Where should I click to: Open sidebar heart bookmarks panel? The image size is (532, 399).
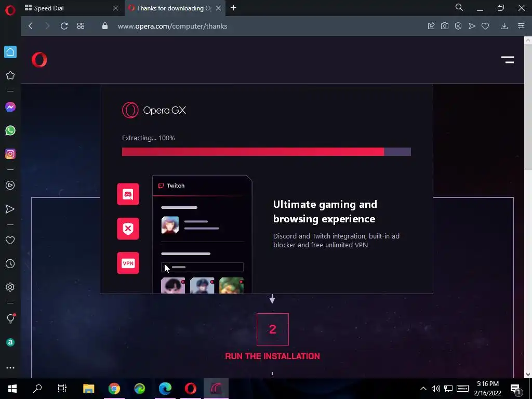[10, 241]
